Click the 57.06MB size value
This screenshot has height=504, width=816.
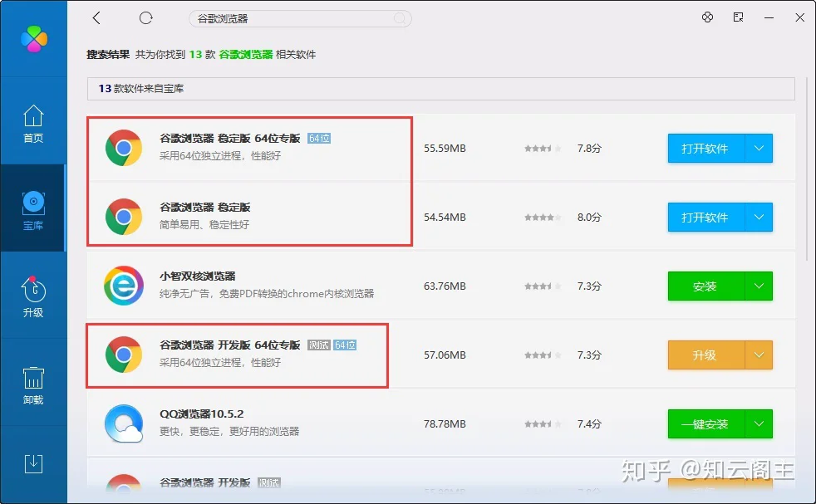click(445, 355)
